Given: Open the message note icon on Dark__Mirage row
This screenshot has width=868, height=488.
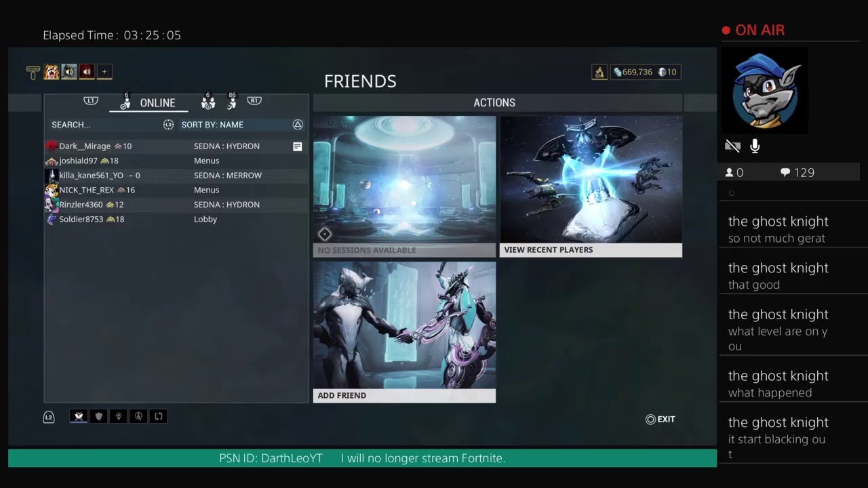Looking at the screenshot, I should [x=297, y=146].
